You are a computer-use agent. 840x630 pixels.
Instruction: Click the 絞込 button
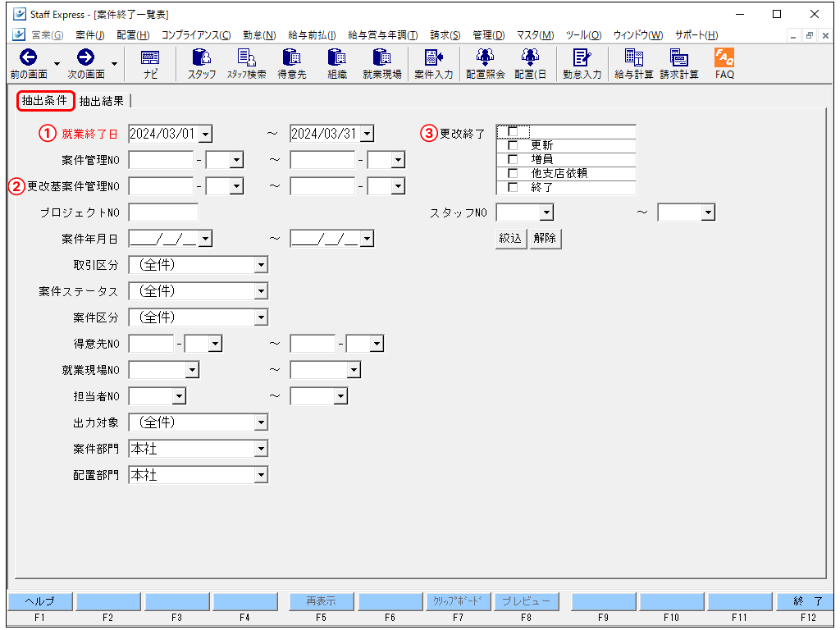[x=510, y=239]
